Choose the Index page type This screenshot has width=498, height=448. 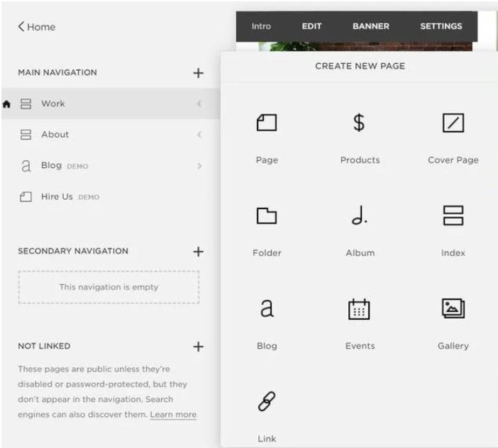pos(453,215)
